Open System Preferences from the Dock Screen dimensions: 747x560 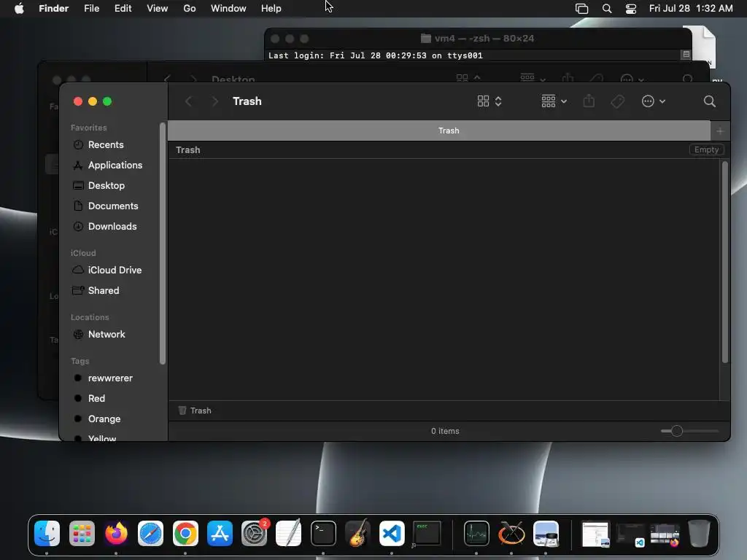tap(255, 533)
